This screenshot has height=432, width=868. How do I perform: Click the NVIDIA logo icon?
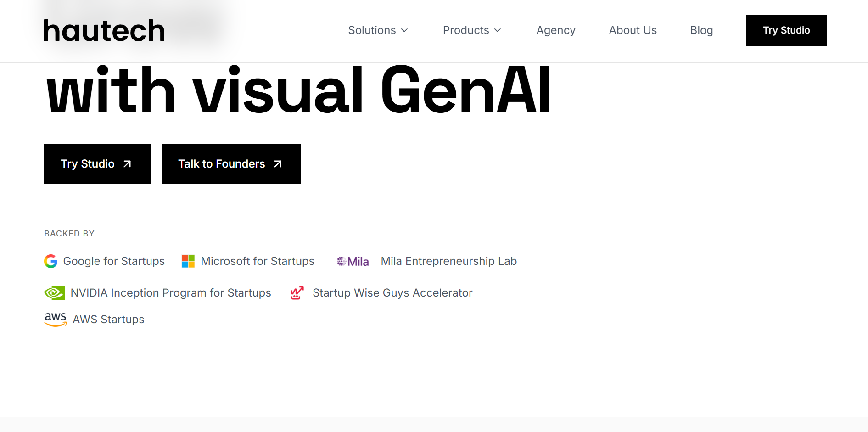[54, 293]
